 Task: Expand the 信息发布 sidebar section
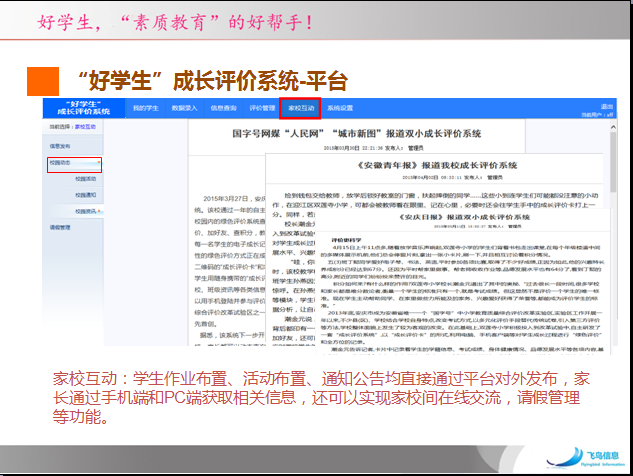62,145
